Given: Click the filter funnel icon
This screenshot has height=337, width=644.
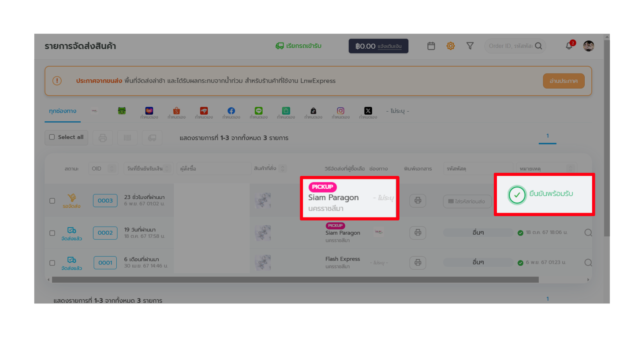Looking at the screenshot, I should coord(470,46).
